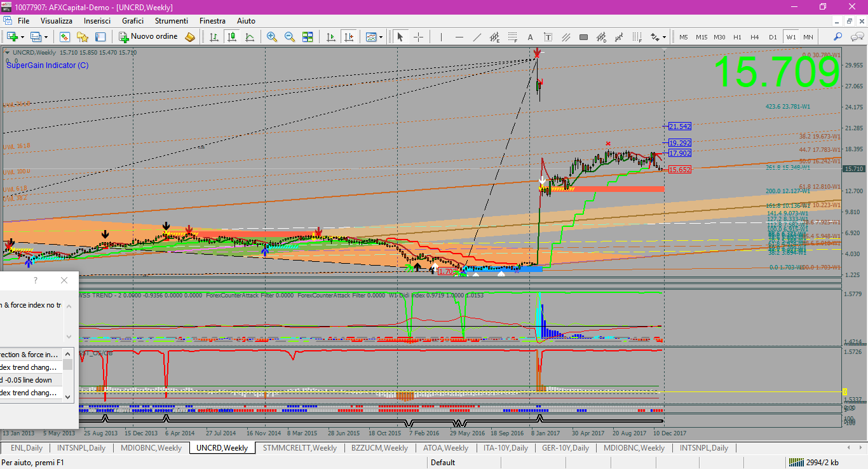Open the chat bubbles icon
This screenshot has height=469, width=868.
tap(856, 37)
